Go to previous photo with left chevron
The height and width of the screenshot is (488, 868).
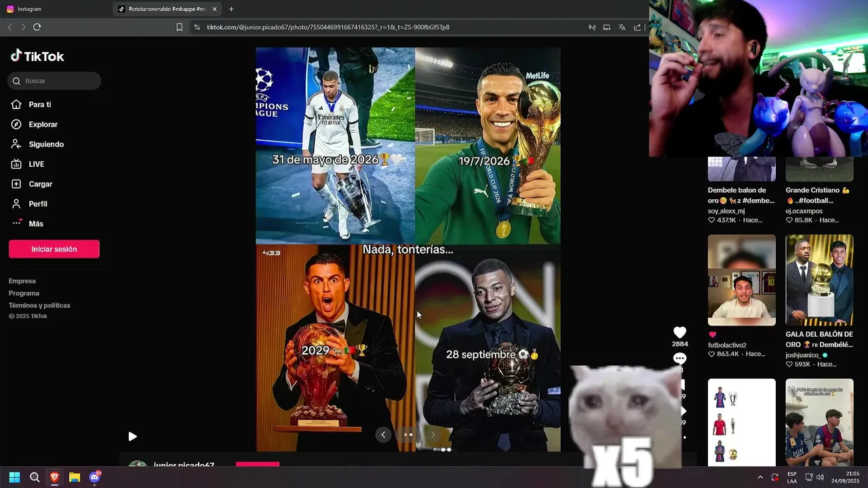click(383, 434)
